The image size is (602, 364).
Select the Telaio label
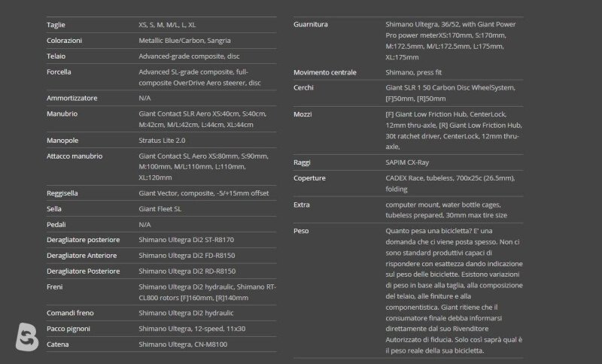tap(56, 56)
